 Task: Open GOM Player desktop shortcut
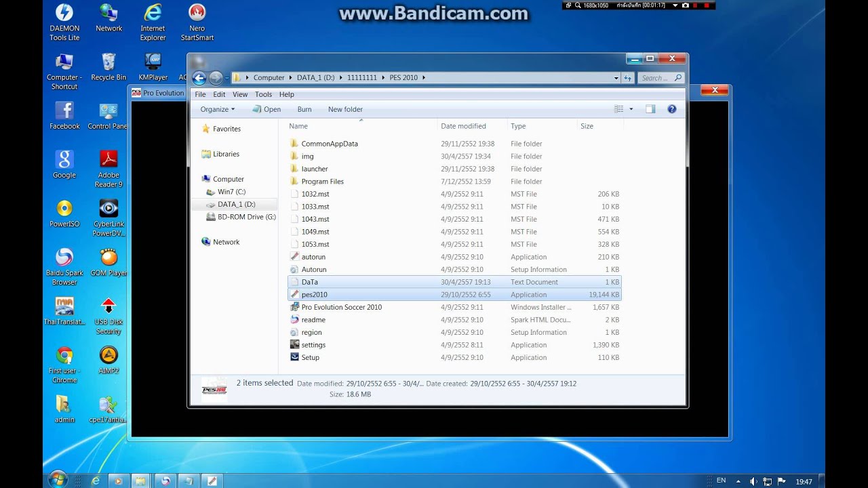click(x=108, y=262)
